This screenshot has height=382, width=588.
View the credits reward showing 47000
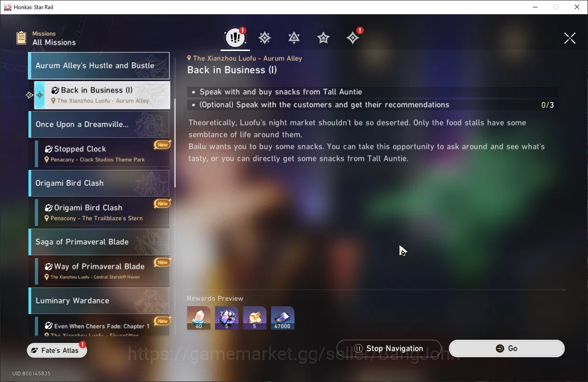[x=283, y=318]
